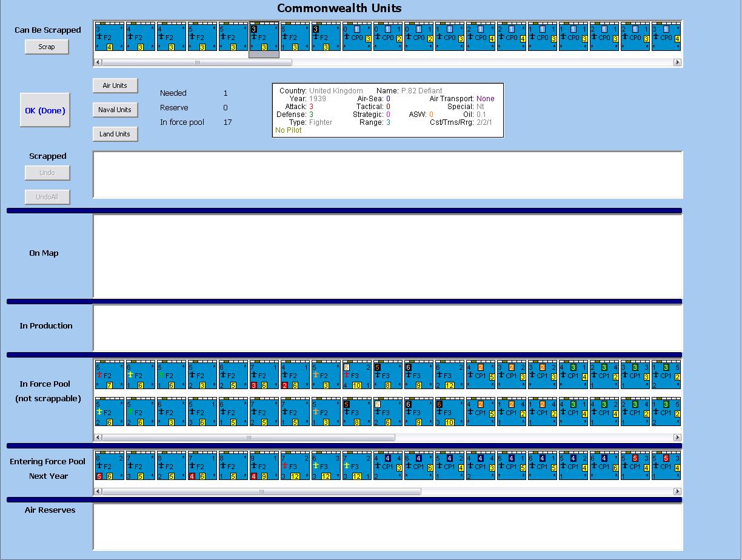742x560 pixels.
Task: Select the scrappable F2 fighter costing 4
Action: pyautogui.click(x=110, y=36)
